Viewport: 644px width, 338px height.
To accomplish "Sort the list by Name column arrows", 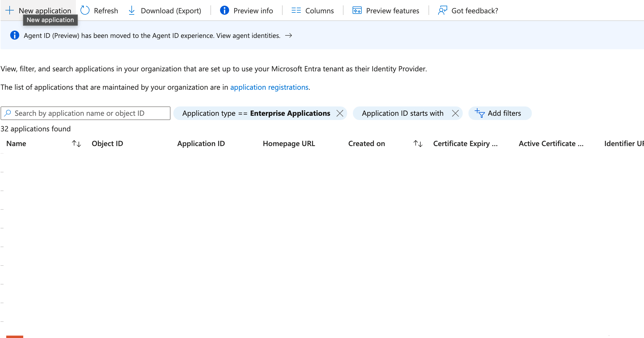I will [x=76, y=144].
